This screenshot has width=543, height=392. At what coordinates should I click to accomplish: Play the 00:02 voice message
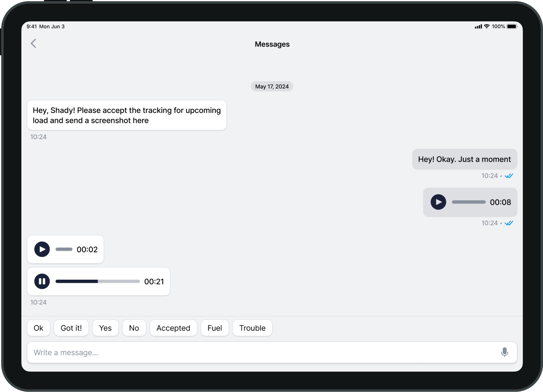point(42,249)
